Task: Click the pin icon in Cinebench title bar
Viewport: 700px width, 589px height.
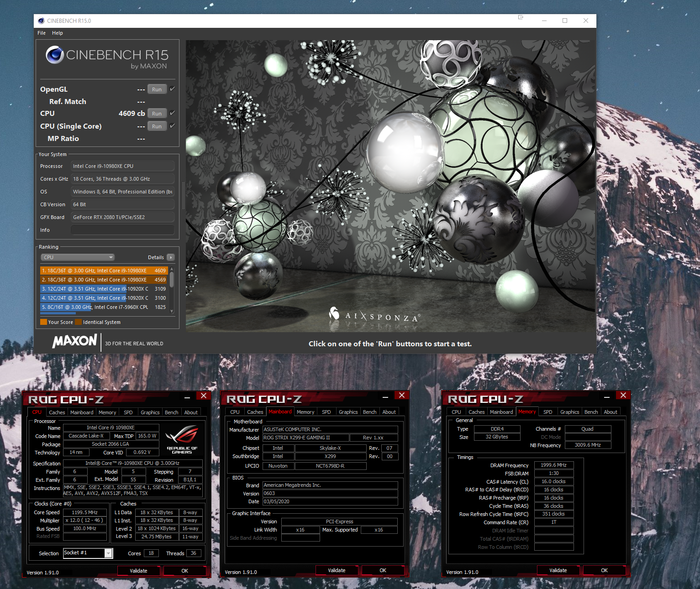Action: coord(521,17)
